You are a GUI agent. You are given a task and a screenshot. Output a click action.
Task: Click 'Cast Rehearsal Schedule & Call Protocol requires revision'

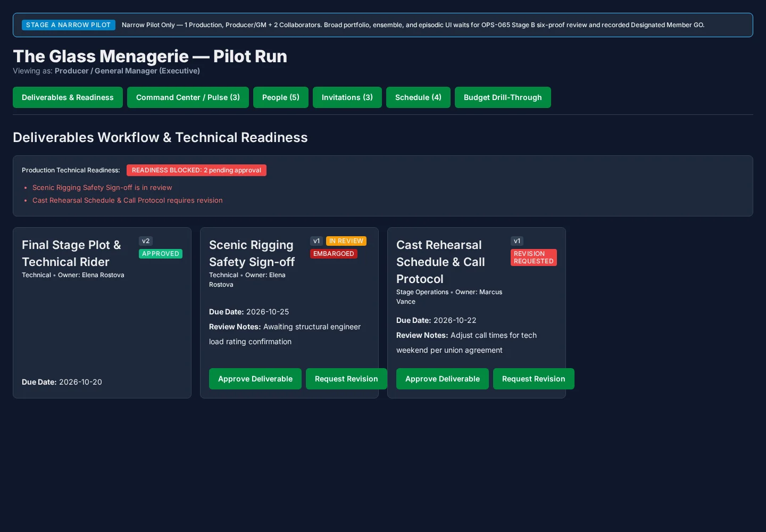(128, 201)
